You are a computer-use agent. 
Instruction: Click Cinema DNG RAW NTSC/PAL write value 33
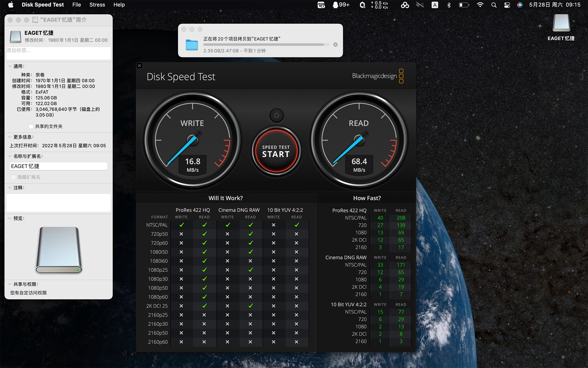click(380, 265)
